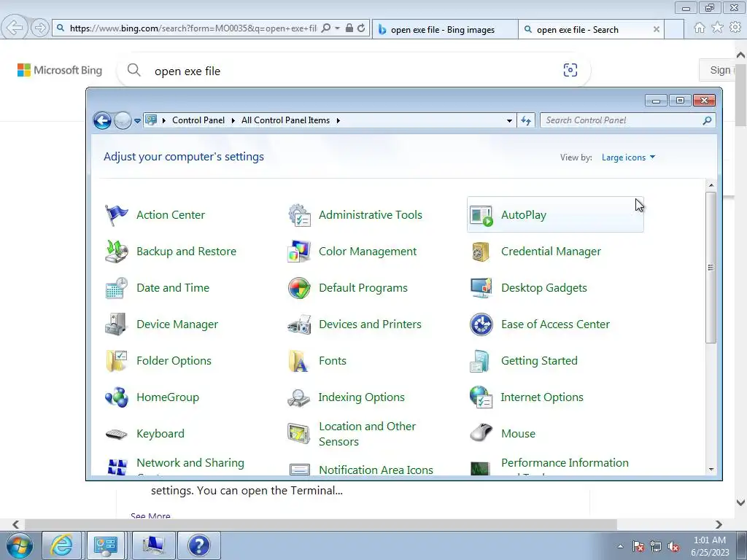Click All Control Panel Items breadcrumb
Image resolution: width=747 pixels, height=560 pixels.
285,120
